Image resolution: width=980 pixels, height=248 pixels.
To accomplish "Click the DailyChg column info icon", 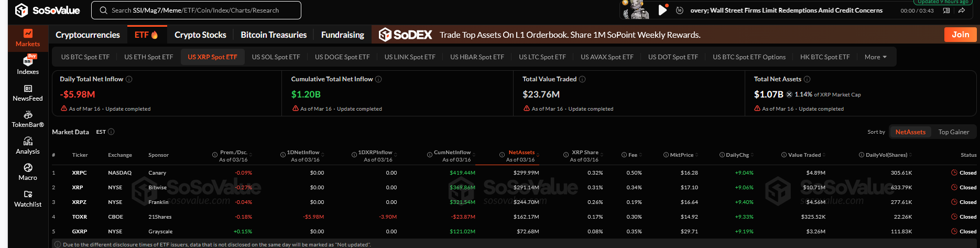I will (722, 155).
